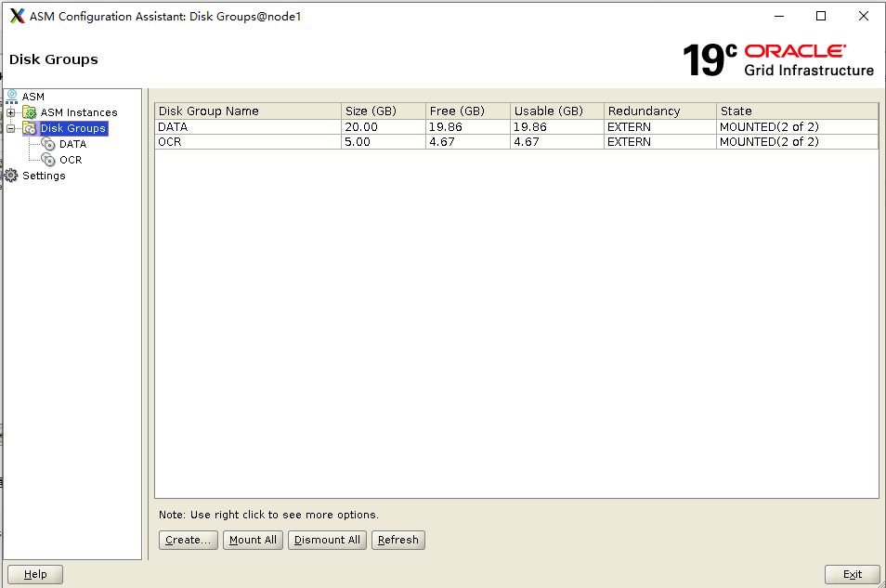Click EXTERN redundancy cell in OCR row
886x588 pixels.
point(660,142)
